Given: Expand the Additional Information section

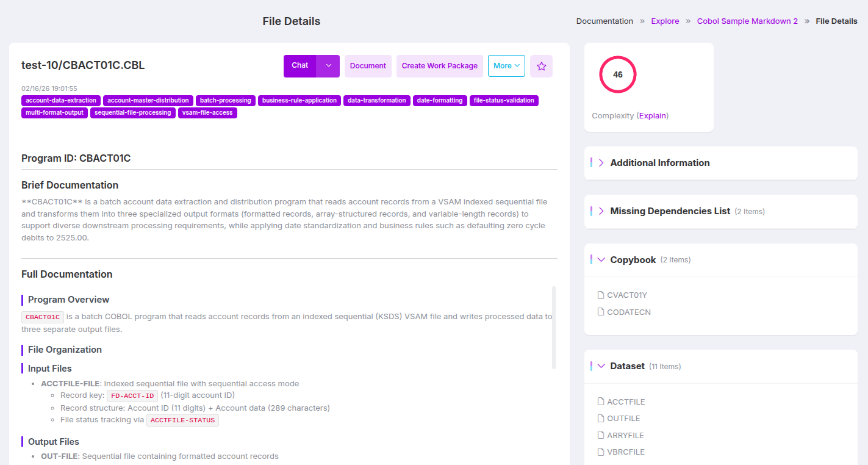Looking at the screenshot, I should click(x=601, y=163).
